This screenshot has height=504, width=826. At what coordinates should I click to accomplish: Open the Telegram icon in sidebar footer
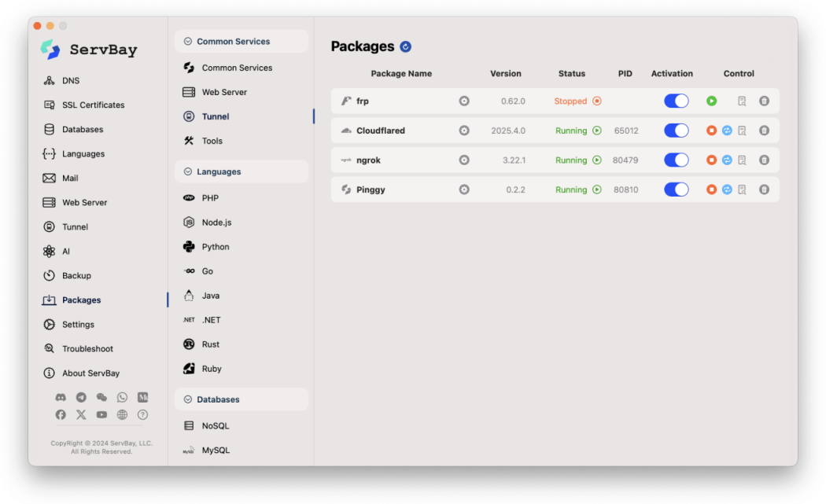coord(81,397)
